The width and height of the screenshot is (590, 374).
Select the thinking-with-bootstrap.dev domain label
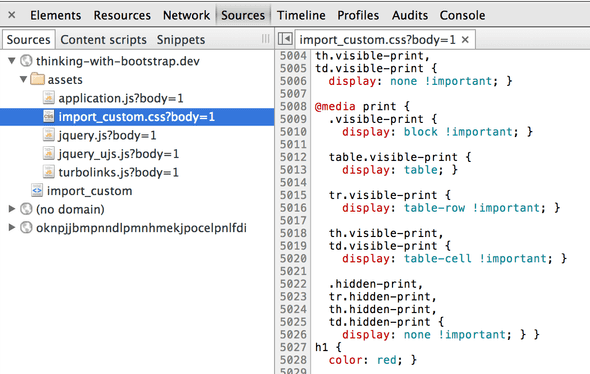[x=118, y=61]
